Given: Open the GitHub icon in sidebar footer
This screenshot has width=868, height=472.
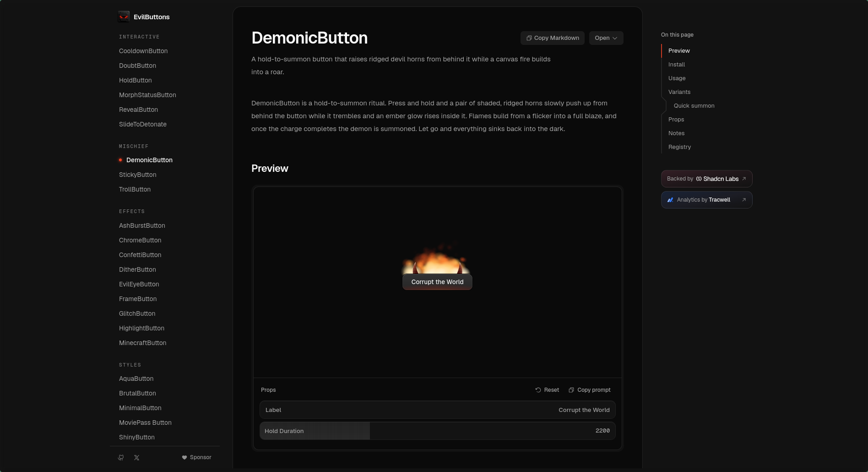Looking at the screenshot, I should pyautogui.click(x=121, y=457).
